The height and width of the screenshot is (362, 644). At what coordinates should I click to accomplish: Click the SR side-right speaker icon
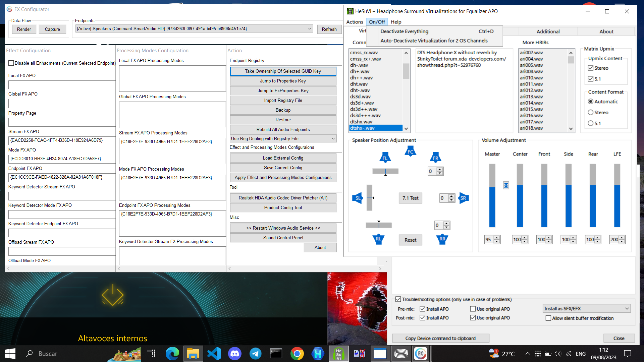click(463, 198)
